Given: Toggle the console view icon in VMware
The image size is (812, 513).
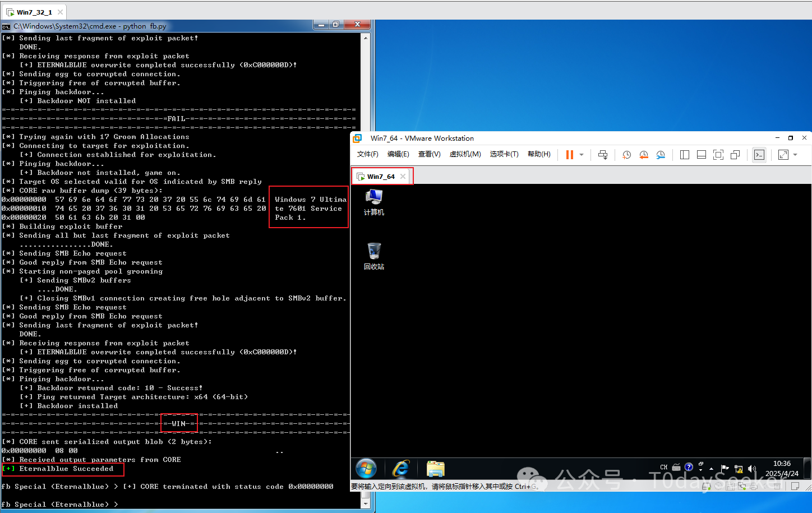Looking at the screenshot, I should pos(759,155).
